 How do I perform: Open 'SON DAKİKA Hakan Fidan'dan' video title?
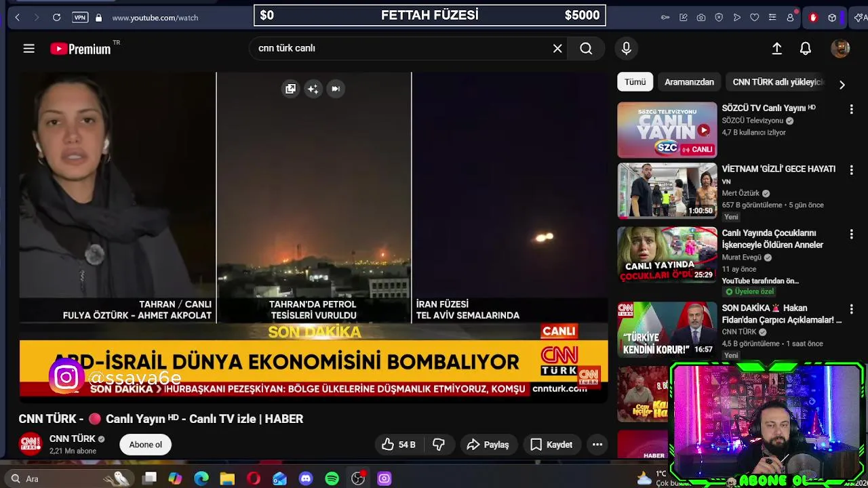(x=782, y=314)
